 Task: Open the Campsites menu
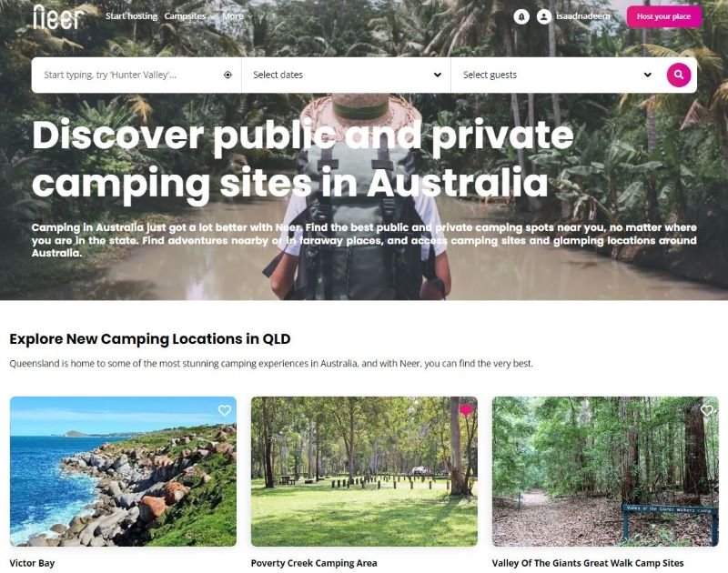(x=187, y=16)
